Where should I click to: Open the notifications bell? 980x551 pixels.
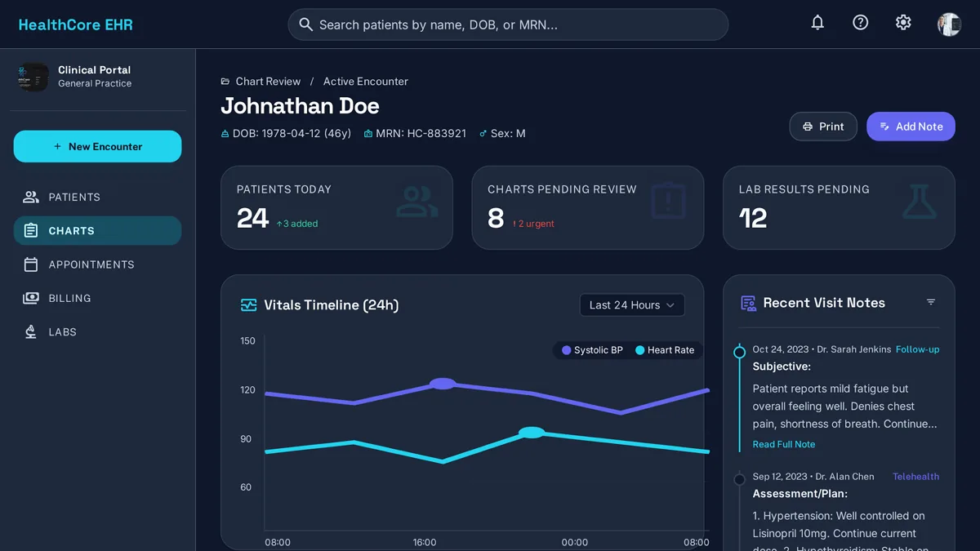point(817,23)
